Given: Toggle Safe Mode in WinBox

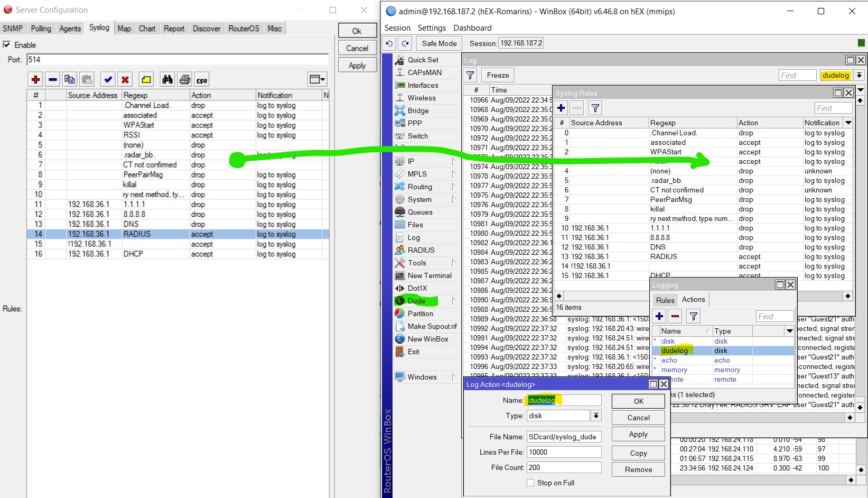Looking at the screenshot, I should coord(438,43).
